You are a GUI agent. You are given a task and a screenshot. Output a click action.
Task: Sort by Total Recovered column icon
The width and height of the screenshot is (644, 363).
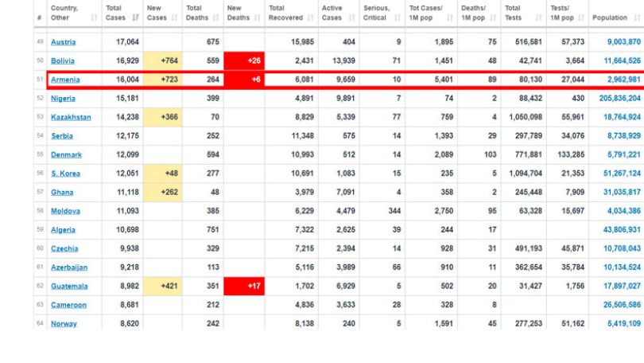[311, 18]
